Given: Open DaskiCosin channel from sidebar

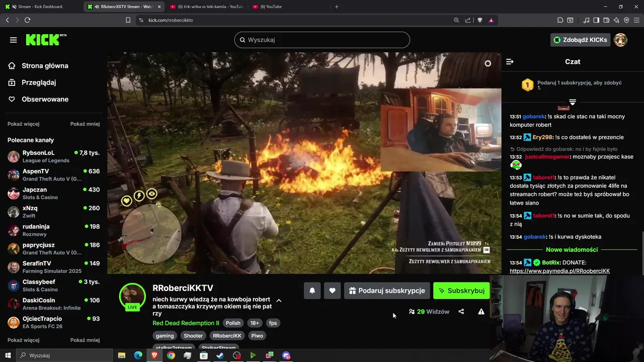Looking at the screenshot, I should coord(53,304).
